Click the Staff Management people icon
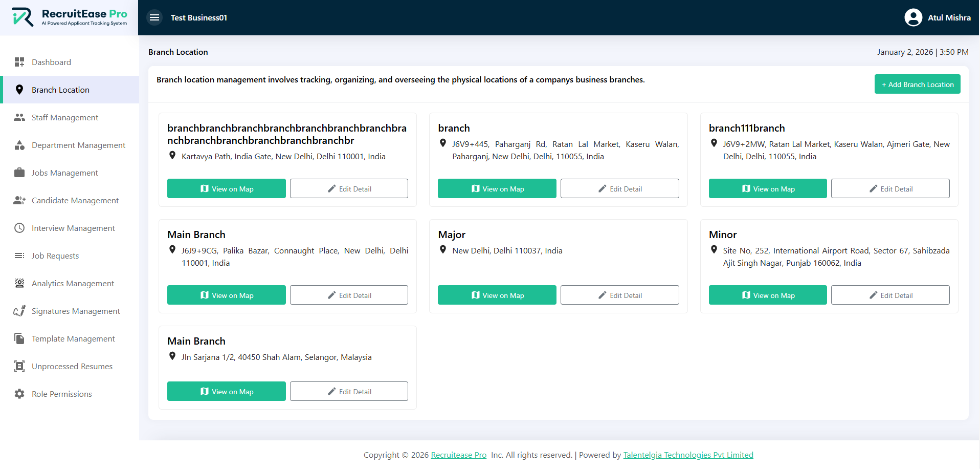The width and height of the screenshot is (980, 469). (x=19, y=117)
